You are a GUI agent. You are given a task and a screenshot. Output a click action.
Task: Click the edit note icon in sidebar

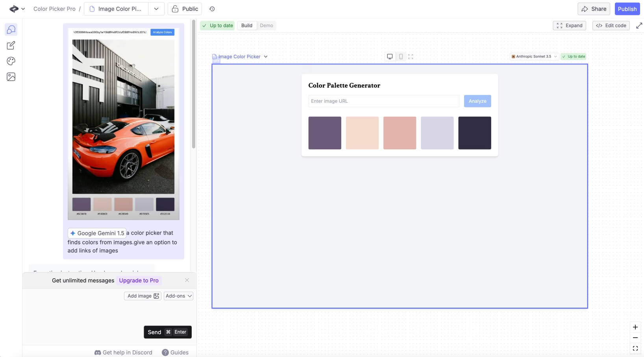click(11, 45)
